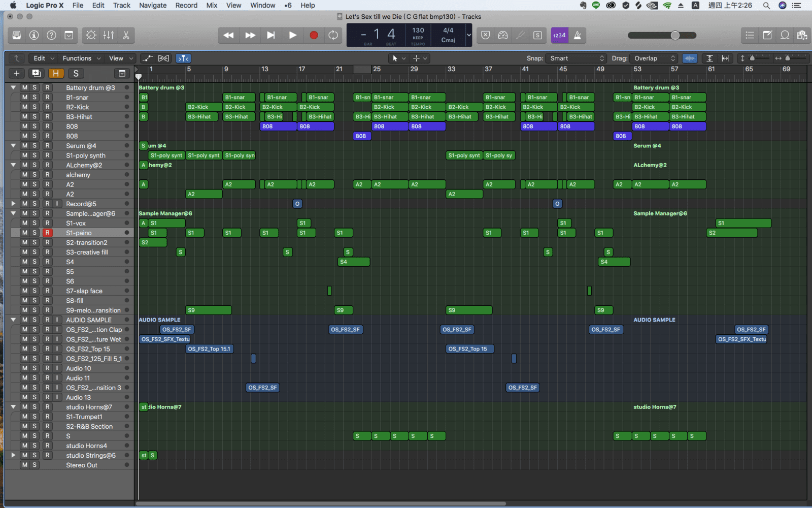The height and width of the screenshot is (508, 812).
Task: Open the Navigate menu
Action: point(153,5)
